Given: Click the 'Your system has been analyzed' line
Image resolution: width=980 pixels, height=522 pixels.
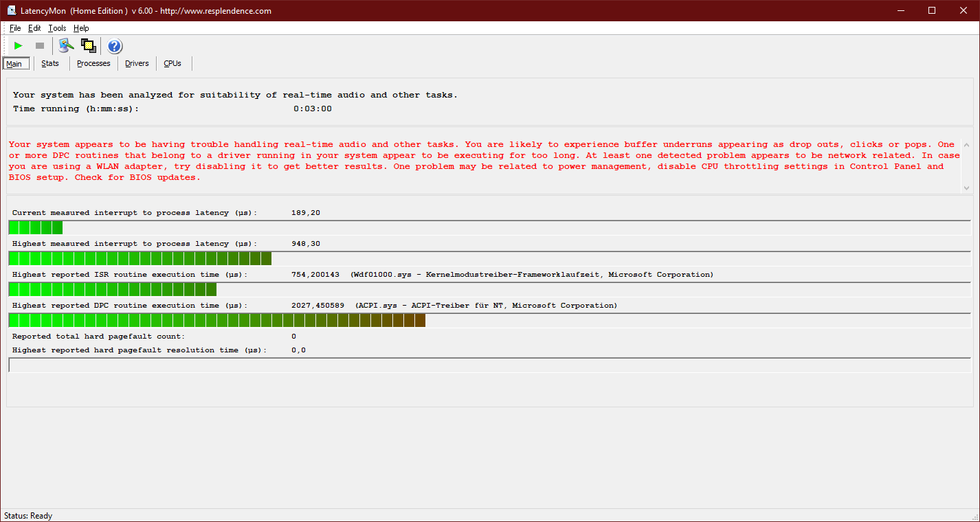Looking at the screenshot, I should [x=235, y=95].
